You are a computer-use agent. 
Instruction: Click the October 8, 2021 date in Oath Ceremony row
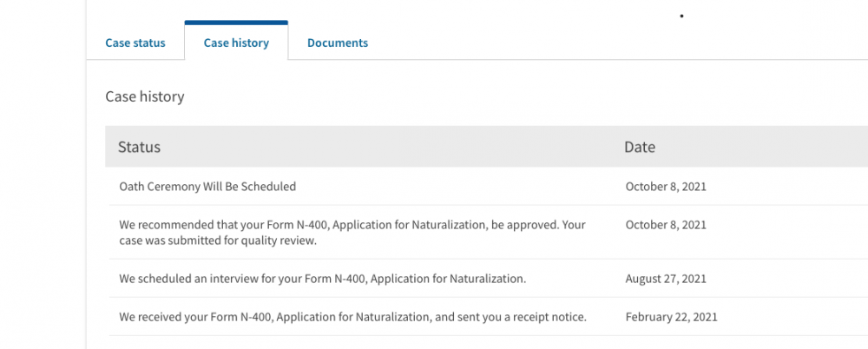(666, 186)
